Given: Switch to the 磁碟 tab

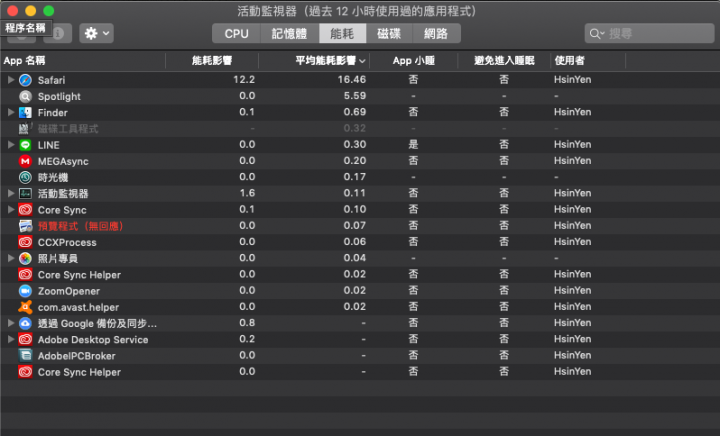Looking at the screenshot, I should [x=389, y=34].
